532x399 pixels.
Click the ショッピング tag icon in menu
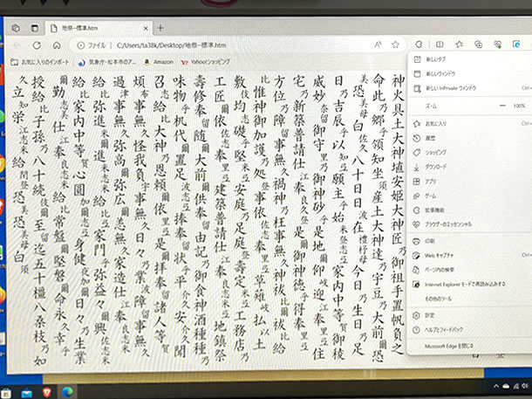tap(417, 153)
